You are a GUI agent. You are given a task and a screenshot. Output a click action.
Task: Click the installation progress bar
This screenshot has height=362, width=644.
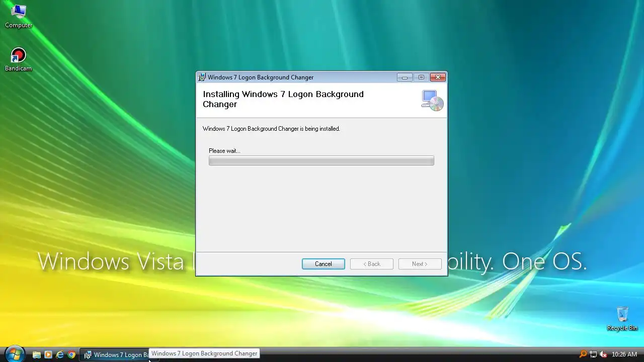point(321,160)
